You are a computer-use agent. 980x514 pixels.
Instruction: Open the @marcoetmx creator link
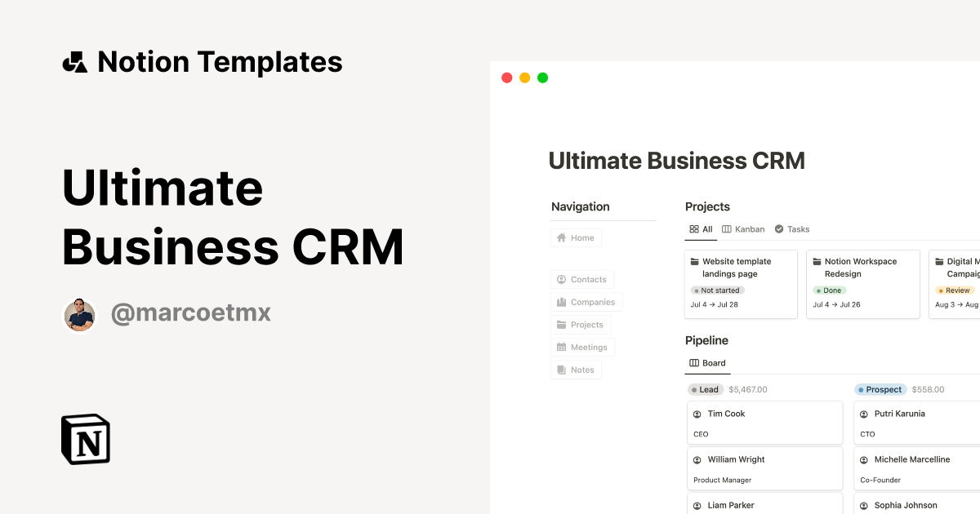coord(190,313)
